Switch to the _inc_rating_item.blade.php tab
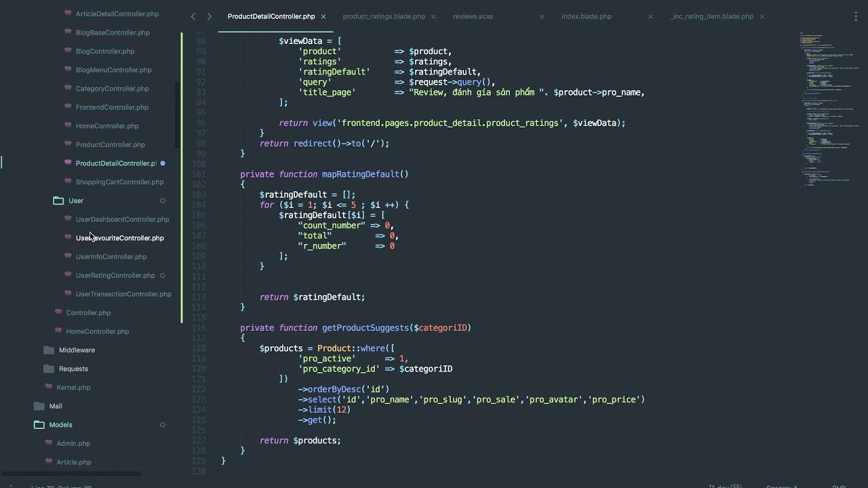Viewport: 868px width, 488px height. pyautogui.click(x=711, y=16)
